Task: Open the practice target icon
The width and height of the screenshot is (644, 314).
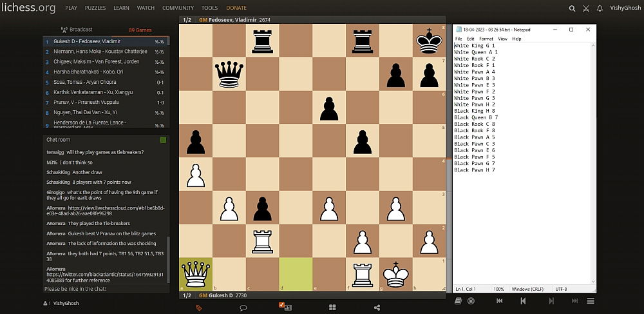Action: click(471, 301)
